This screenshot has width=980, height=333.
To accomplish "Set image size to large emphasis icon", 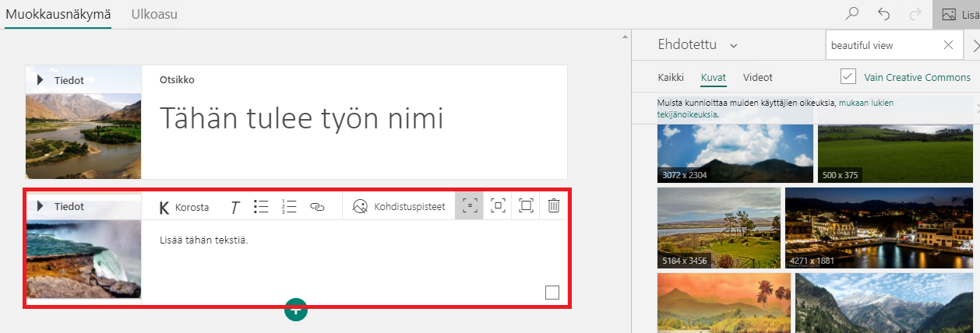I will [x=526, y=206].
